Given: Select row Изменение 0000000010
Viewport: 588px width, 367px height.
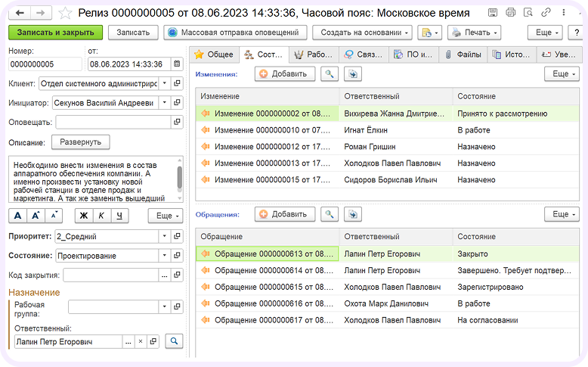Looking at the screenshot, I should (x=388, y=130).
